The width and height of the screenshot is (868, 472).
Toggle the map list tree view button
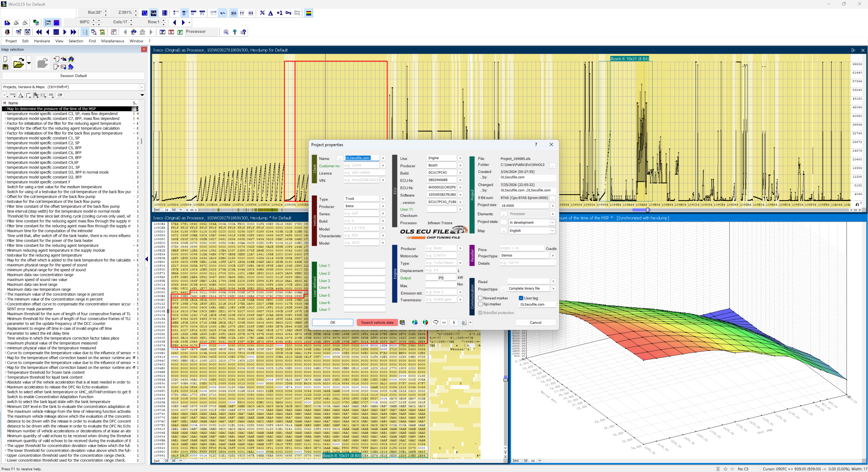pyautogui.click(x=85, y=32)
